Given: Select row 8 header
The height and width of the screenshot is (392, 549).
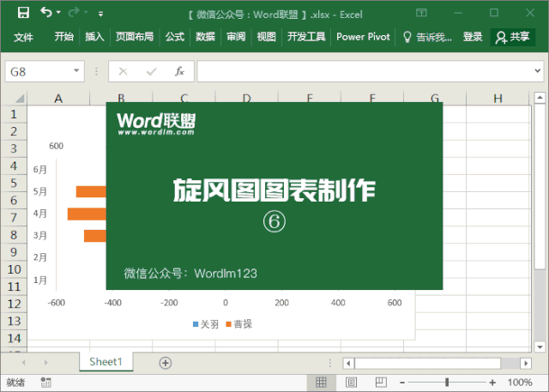Looking at the screenshot, I should coord(14,235).
